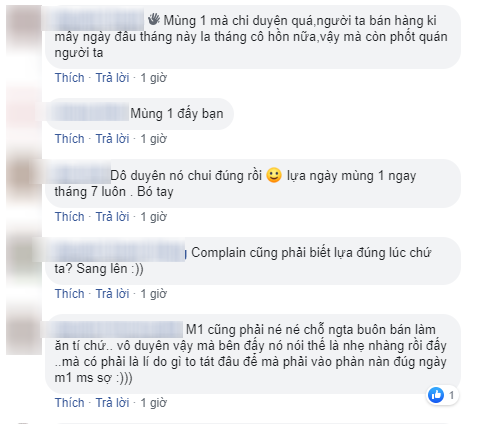Like the comment about 'tháng cô hồn'
The width and height of the screenshot is (493, 424).
click(x=70, y=78)
